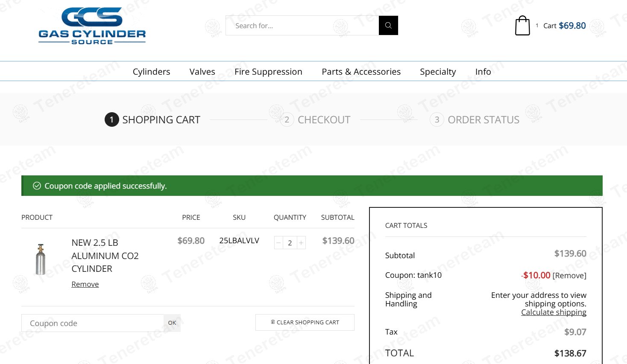Click the CO2 cylinder product thumbnail
The height and width of the screenshot is (364, 627).
click(x=41, y=259)
